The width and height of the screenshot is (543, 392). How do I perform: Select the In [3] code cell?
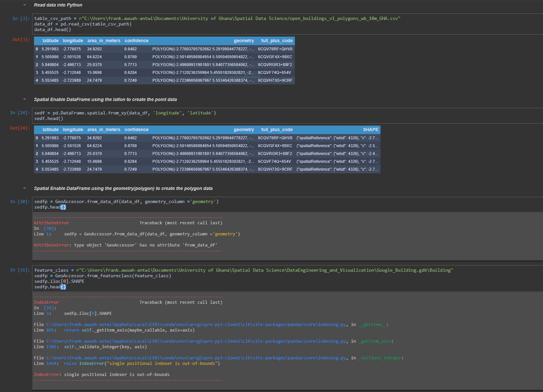(131, 24)
